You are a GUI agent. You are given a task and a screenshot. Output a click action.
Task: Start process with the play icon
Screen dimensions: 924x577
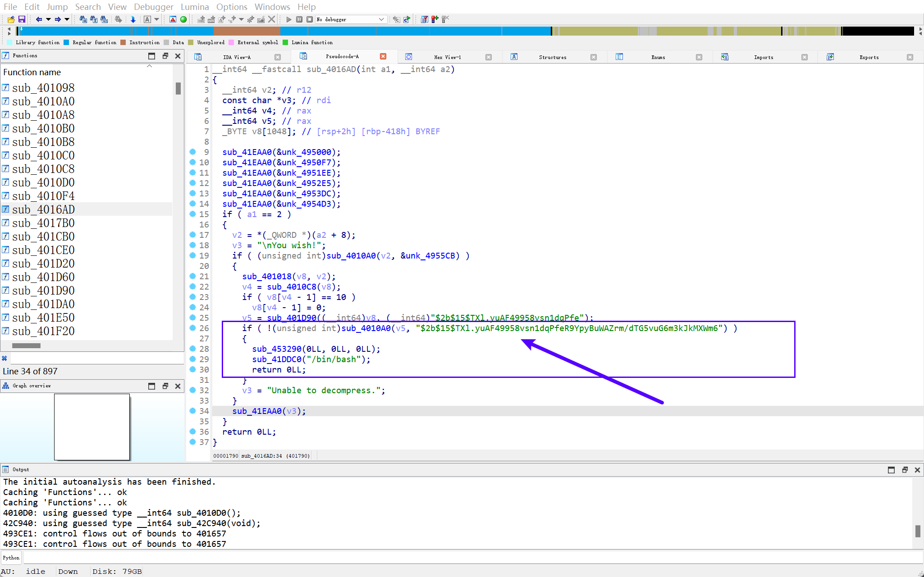pyautogui.click(x=289, y=19)
